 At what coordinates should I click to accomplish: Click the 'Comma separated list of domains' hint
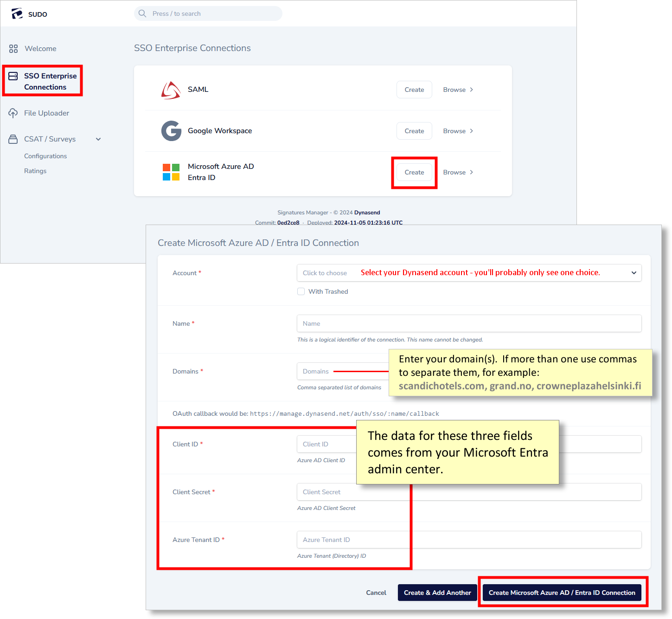(339, 387)
